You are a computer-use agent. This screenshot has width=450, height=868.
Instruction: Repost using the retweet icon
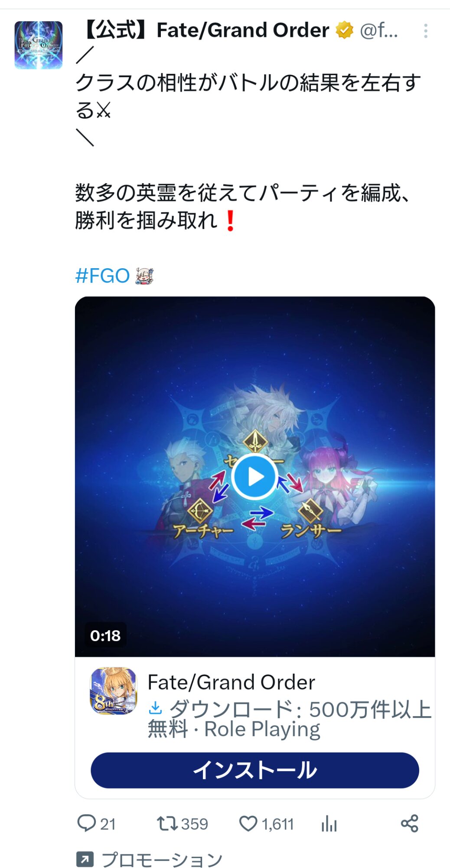coord(167,823)
